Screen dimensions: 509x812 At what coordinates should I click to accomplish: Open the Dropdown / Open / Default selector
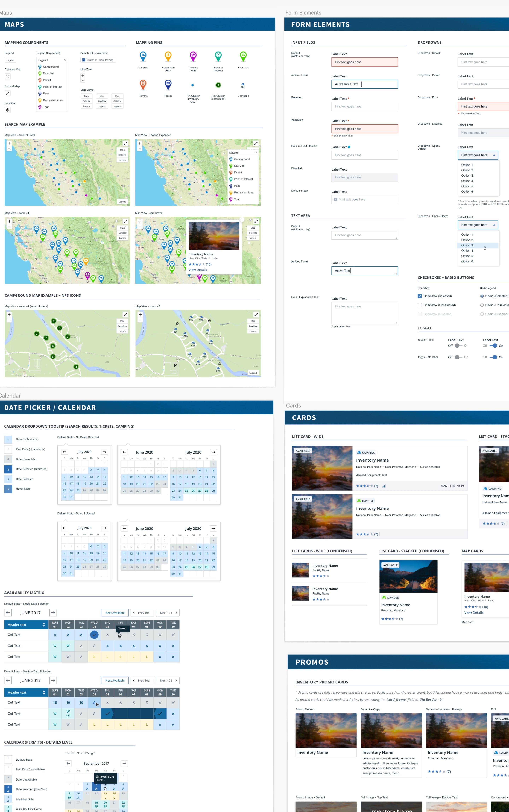tap(477, 155)
